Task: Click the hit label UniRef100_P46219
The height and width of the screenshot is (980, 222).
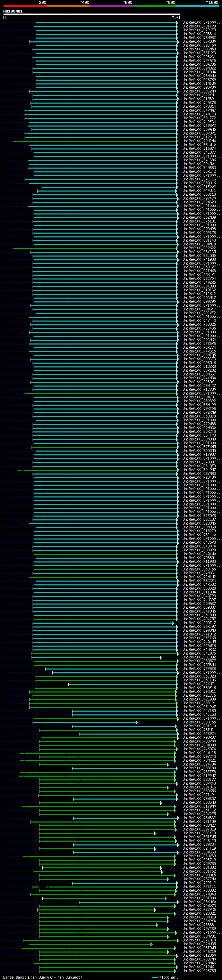Action: coord(199,951)
